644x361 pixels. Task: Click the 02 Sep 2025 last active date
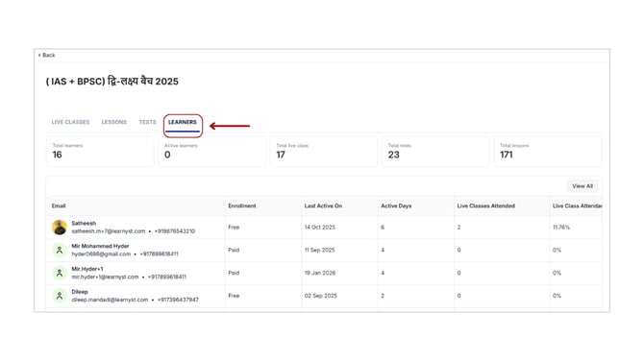pos(321,296)
